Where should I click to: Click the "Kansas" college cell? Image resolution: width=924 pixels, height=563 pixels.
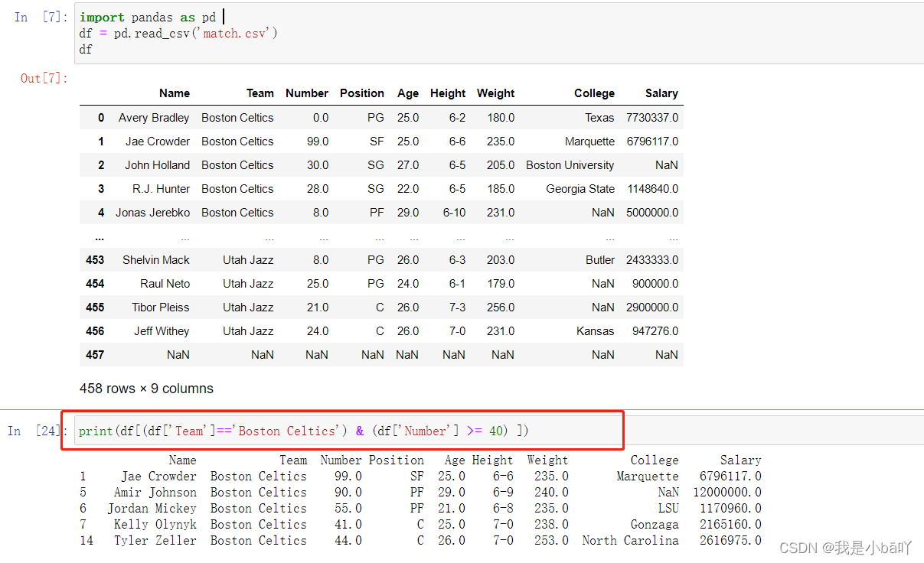pos(596,331)
